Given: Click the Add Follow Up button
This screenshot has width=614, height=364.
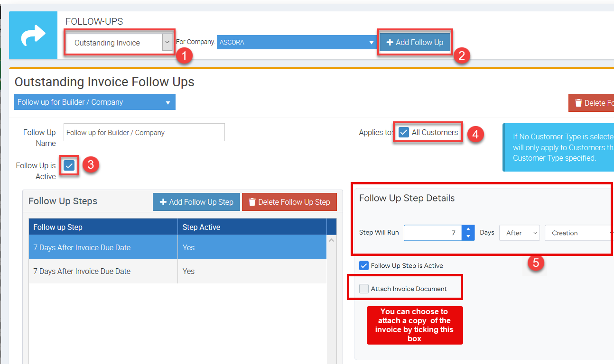Looking at the screenshot, I should [x=415, y=42].
